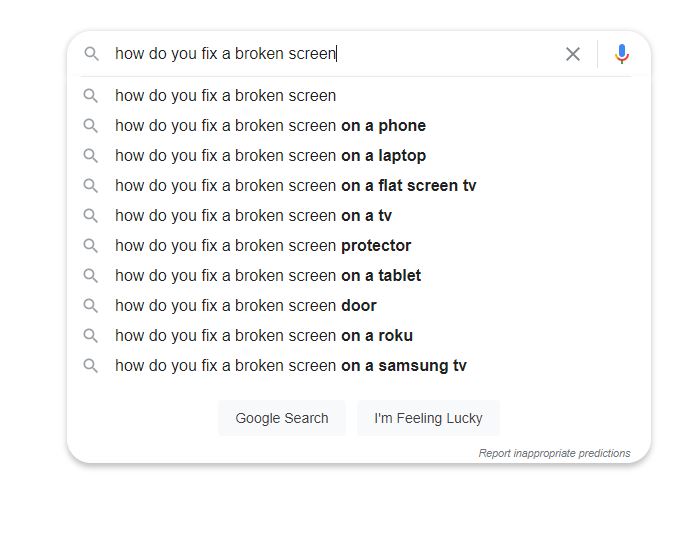
Task: Click the Google Search button
Action: tap(282, 418)
